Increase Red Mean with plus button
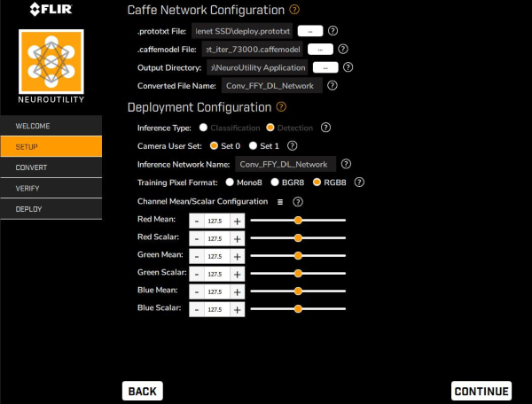The image size is (532, 404). coord(237,221)
